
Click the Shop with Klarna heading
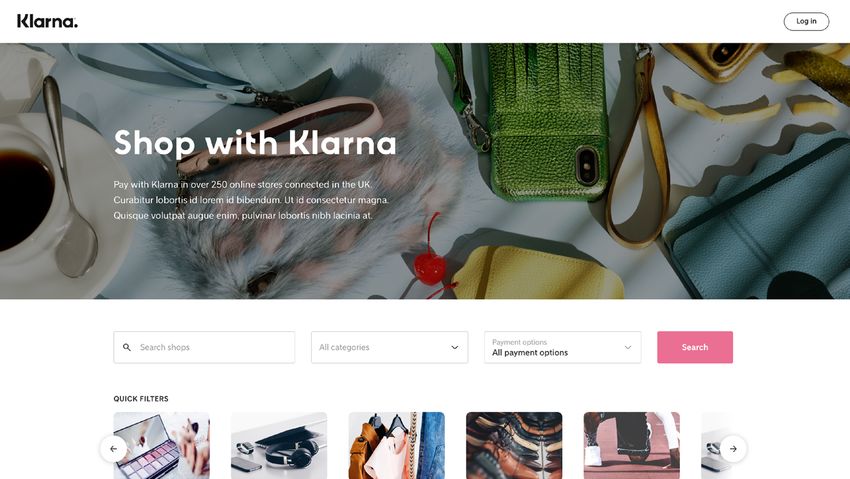click(255, 143)
